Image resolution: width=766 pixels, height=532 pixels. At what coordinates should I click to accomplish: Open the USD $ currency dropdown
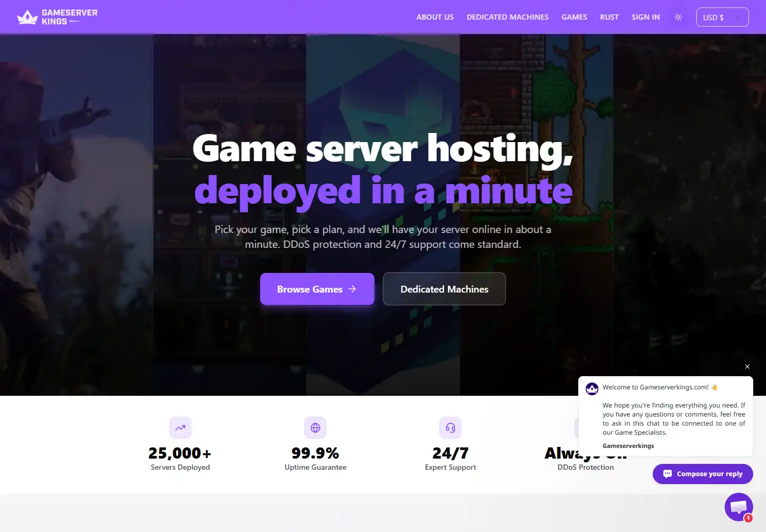[x=722, y=17]
